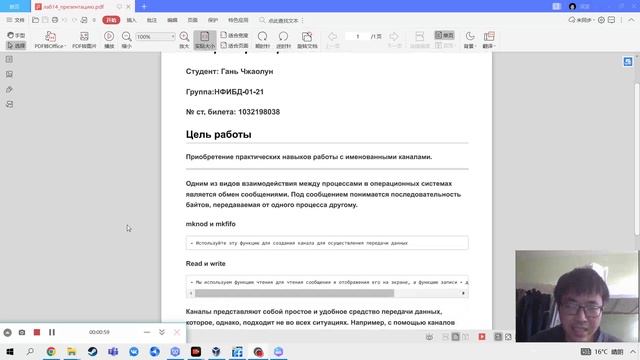Switch to the Insert (插入) ribbon tab
Image resolution: width=640 pixels, height=360 pixels.
pyautogui.click(x=131, y=20)
